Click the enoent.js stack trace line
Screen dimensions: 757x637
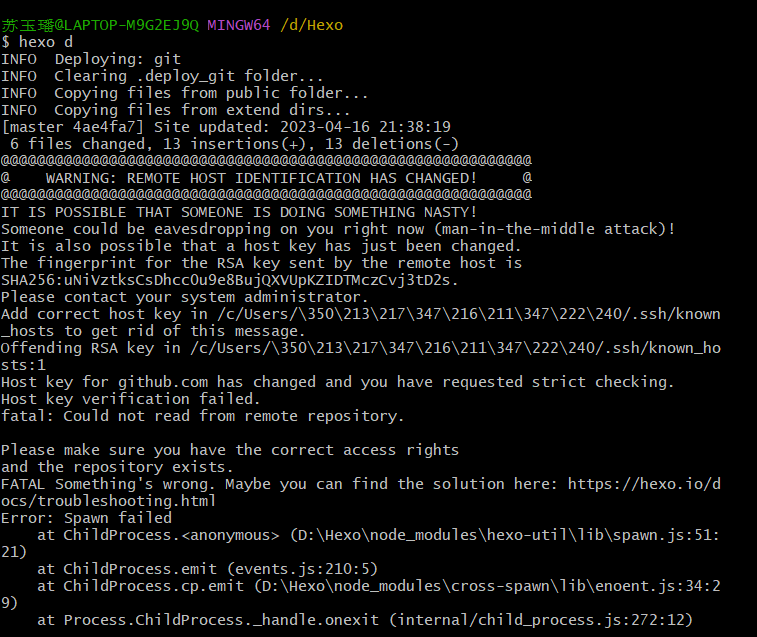378,586
